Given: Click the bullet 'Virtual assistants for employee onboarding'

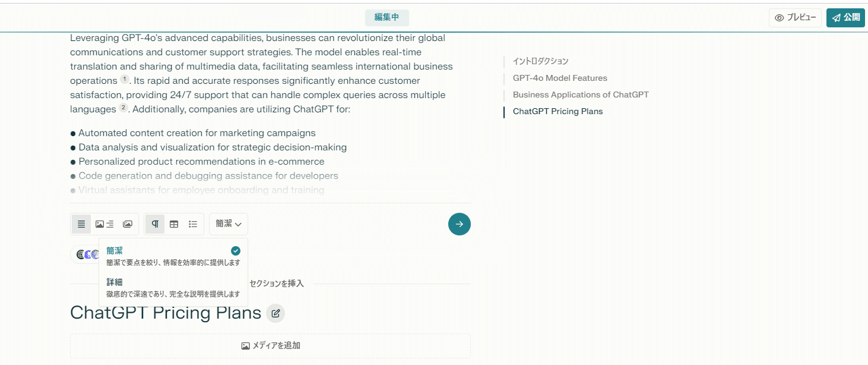Looking at the screenshot, I should [x=197, y=190].
